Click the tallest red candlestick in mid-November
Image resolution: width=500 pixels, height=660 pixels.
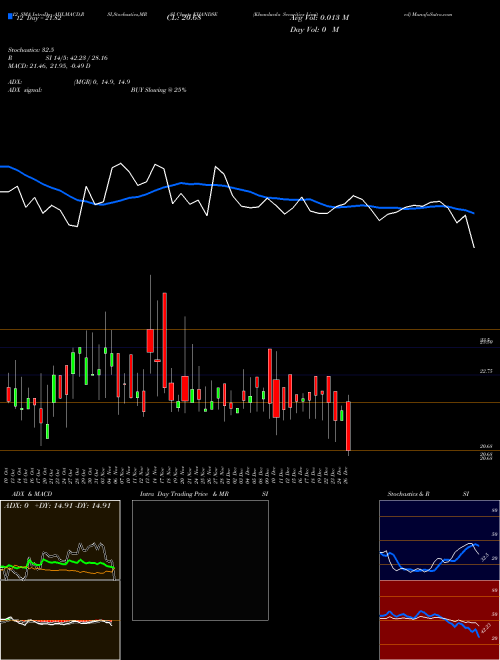click(x=165, y=340)
